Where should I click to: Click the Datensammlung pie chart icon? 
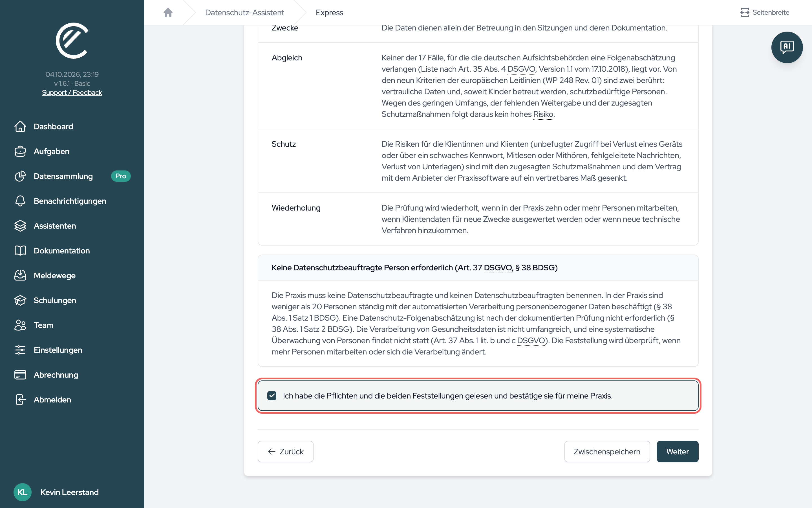click(20, 176)
